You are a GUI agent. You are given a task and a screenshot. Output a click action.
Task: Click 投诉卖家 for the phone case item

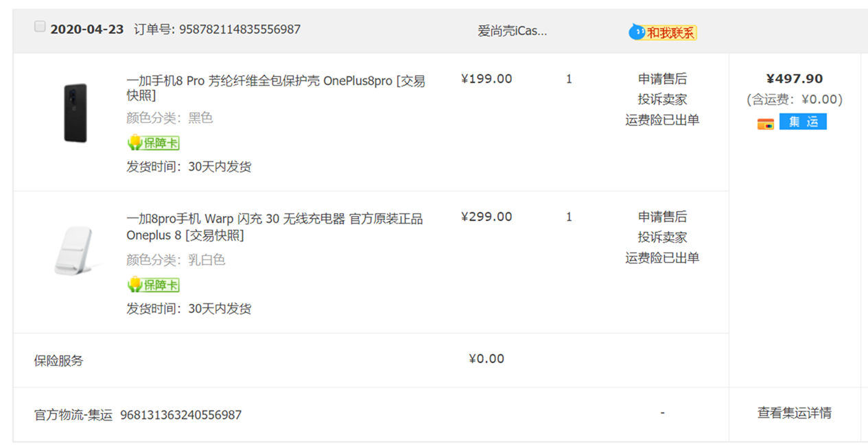point(662,99)
